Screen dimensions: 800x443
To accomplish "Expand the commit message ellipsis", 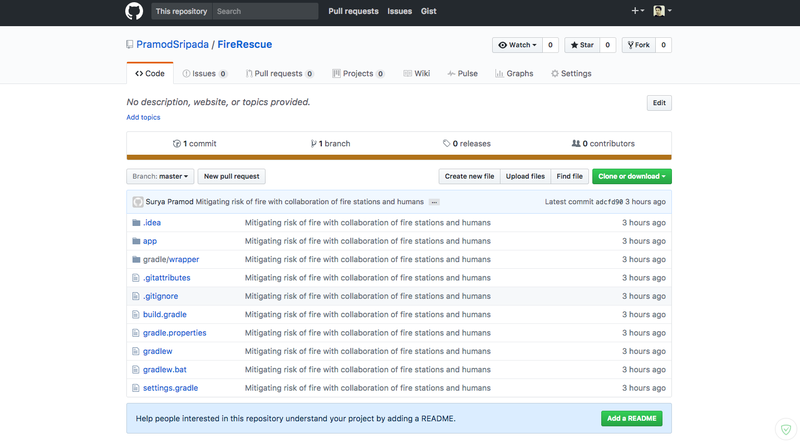I will pyautogui.click(x=434, y=202).
